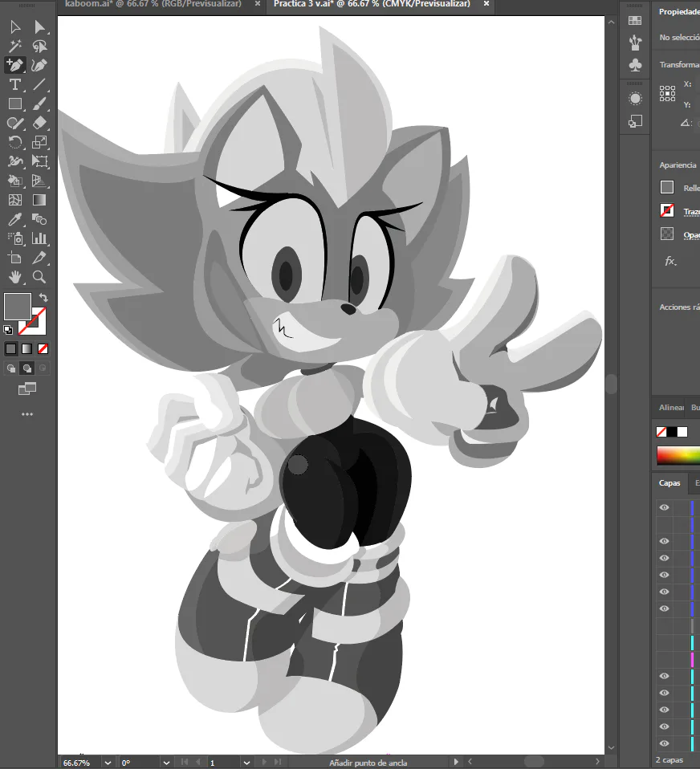Select the Free Transform tool

pyautogui.click(x=39, y=161)
